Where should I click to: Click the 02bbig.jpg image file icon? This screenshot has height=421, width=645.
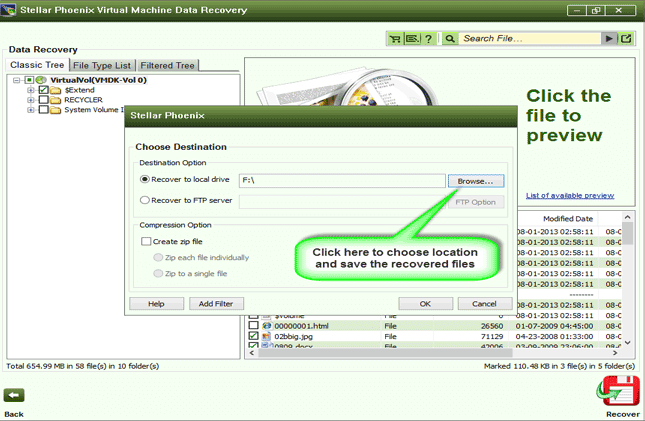[x=267, y=336]
